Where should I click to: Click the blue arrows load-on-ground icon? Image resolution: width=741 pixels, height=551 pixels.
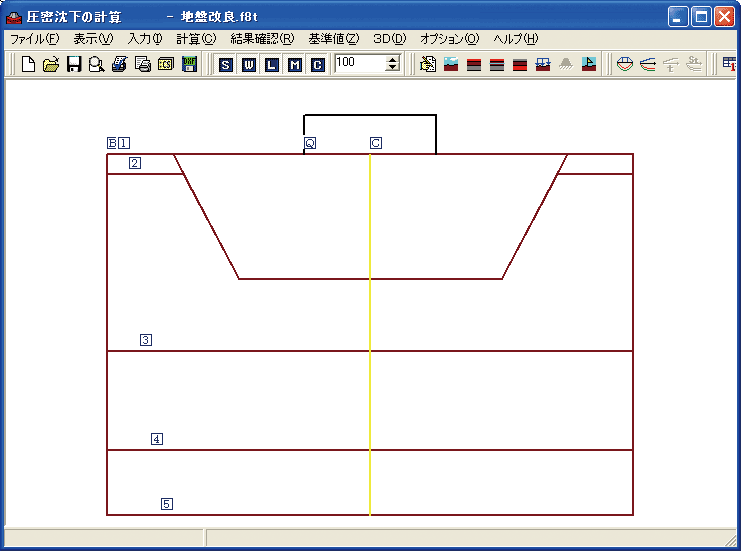(543, 64)
